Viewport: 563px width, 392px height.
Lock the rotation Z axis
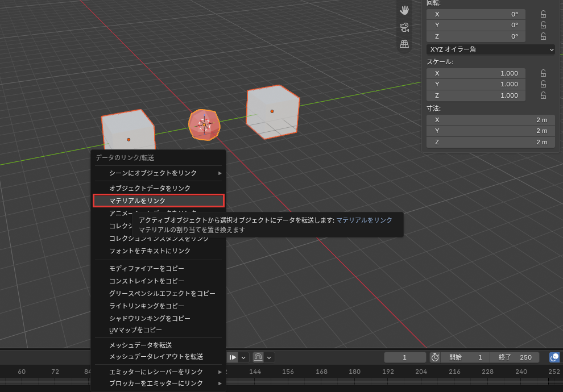click(543, 36)
